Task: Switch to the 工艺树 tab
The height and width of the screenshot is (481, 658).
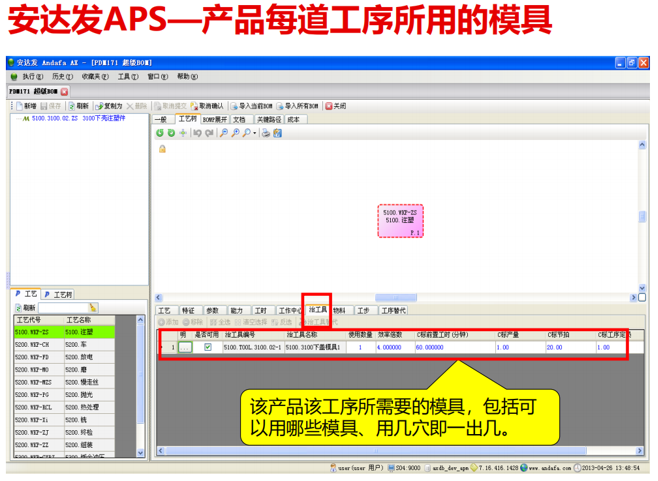Action: point(186,119)
